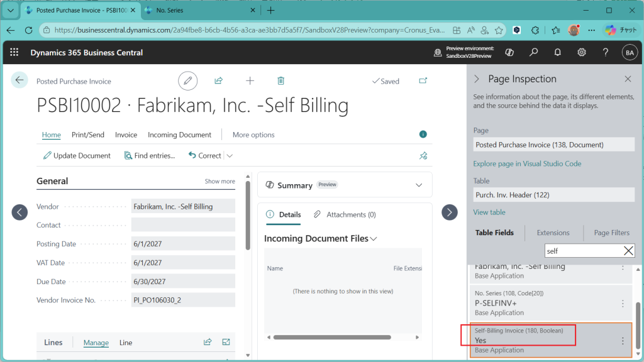Open the Business Central search magnifier
Screen dimensions: 644x362
click(533, 53)
